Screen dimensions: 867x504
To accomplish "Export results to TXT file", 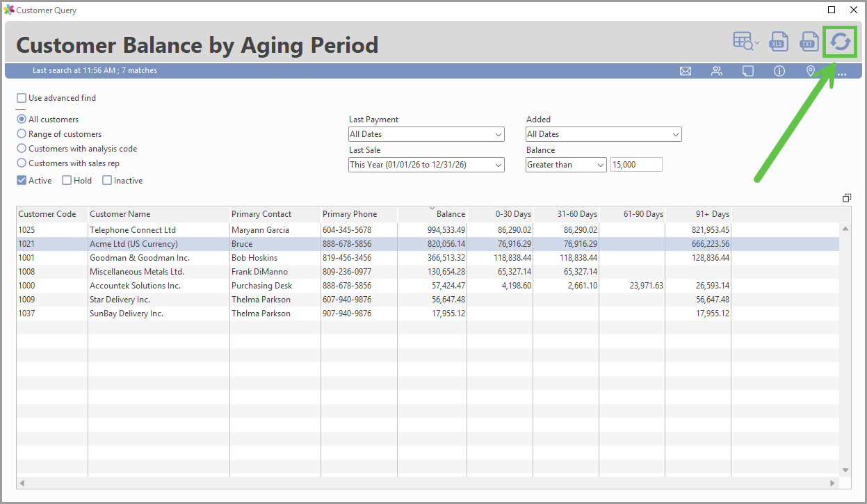I will [809, 42].
